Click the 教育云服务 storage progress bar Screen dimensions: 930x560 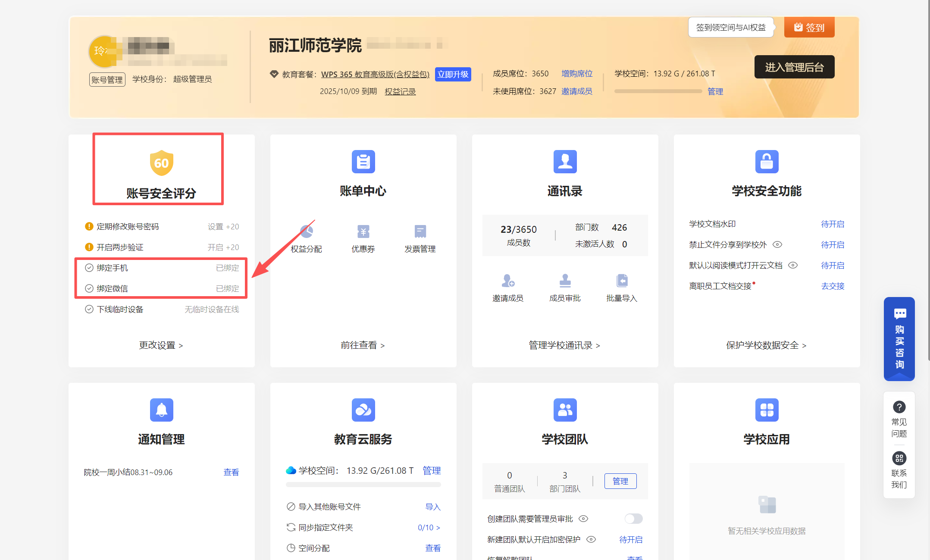click(x=363, y=485)
